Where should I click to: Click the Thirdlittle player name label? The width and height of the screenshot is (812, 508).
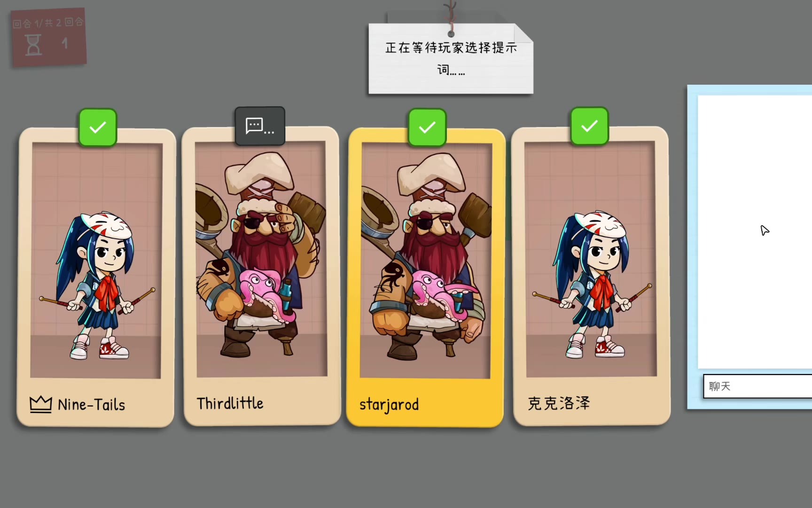pyautogui.click(x=230, y=403)
